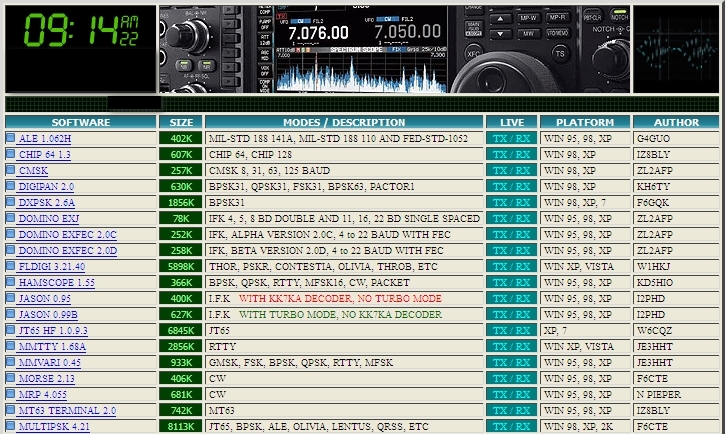Click the red KK7KA decoder note text

(x=340, y=298)
